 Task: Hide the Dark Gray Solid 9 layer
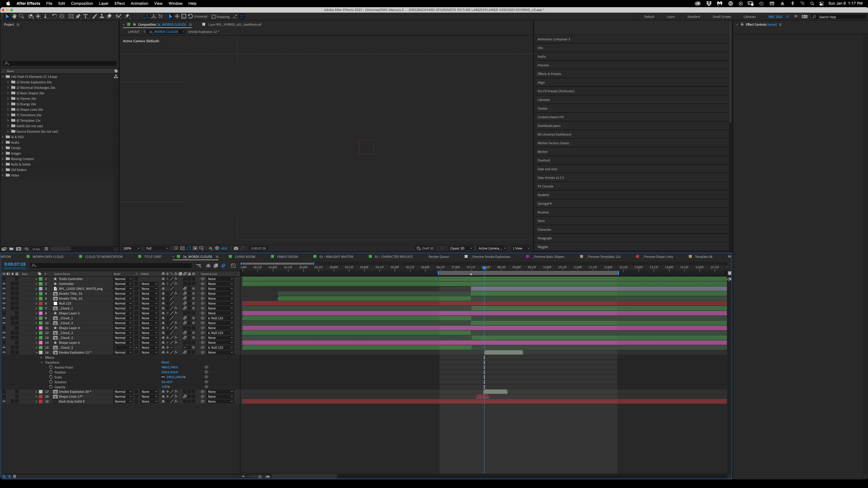click(x=4, y=401)
